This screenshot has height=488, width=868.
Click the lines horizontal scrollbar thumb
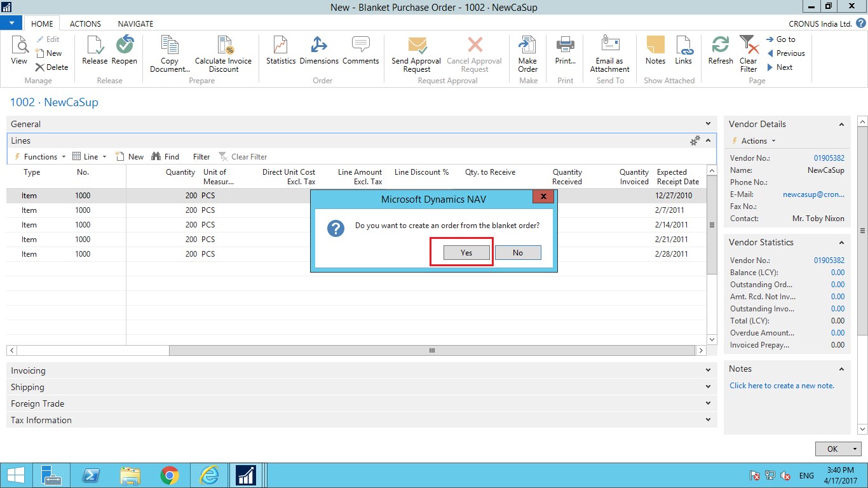(x=431, y=350)
